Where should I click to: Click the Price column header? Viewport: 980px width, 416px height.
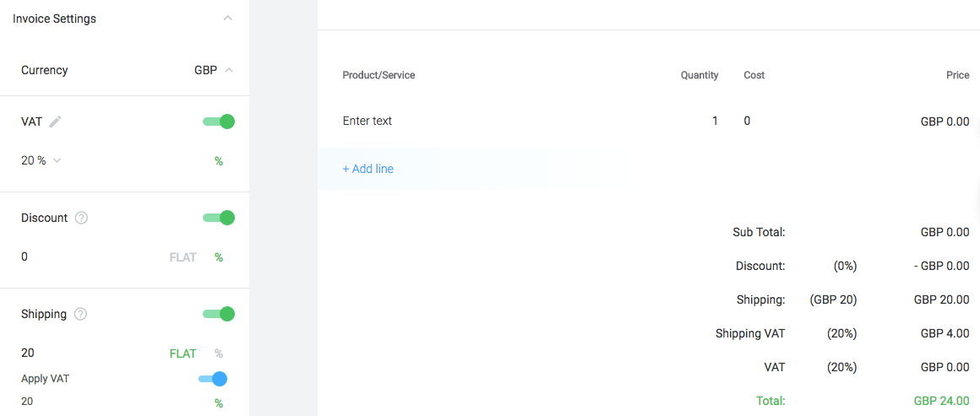coord(957,76)
